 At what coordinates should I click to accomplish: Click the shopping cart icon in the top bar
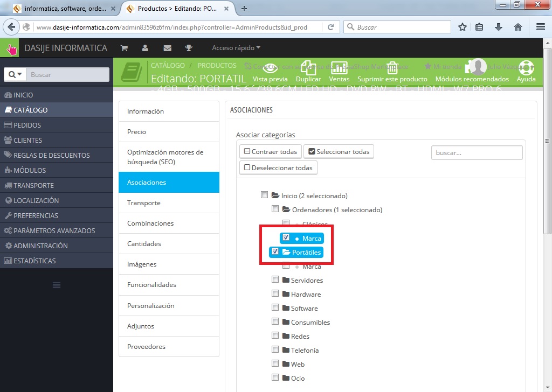click(x=125, y=48)
